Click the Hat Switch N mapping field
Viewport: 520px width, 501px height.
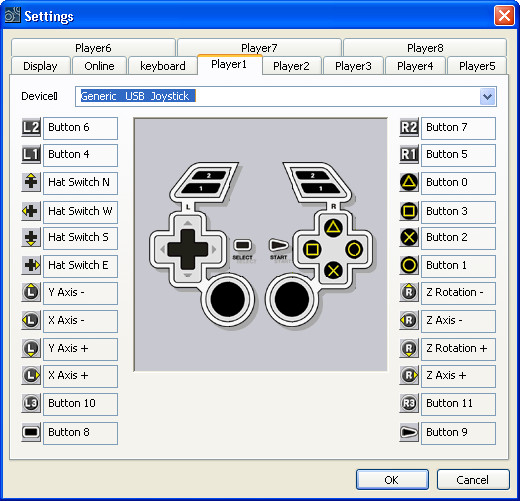[x=80, y=183]
